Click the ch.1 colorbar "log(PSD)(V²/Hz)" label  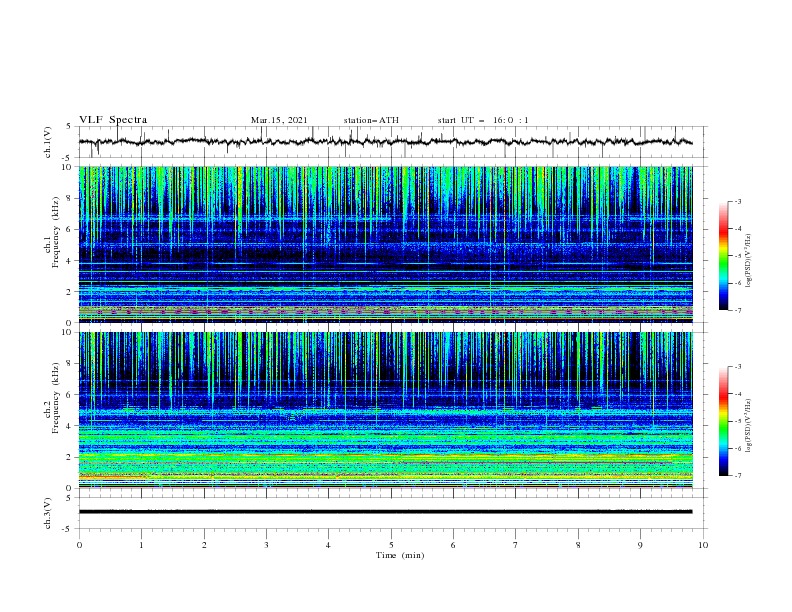coord(748,261)
